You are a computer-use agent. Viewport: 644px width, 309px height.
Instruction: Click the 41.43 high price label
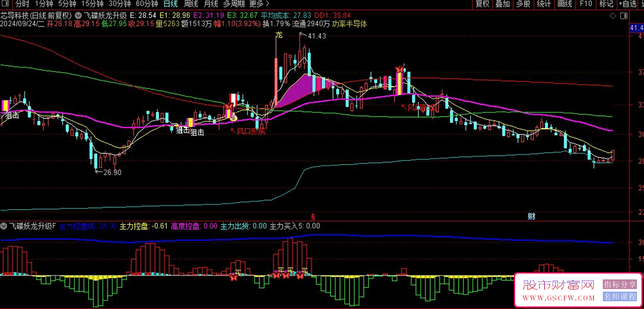(316, 36)
